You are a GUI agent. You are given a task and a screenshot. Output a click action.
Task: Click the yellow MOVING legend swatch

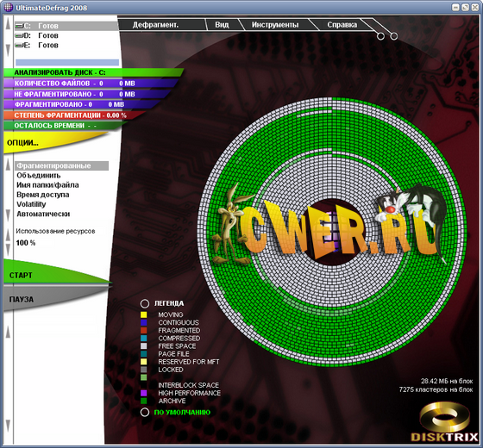143,314
